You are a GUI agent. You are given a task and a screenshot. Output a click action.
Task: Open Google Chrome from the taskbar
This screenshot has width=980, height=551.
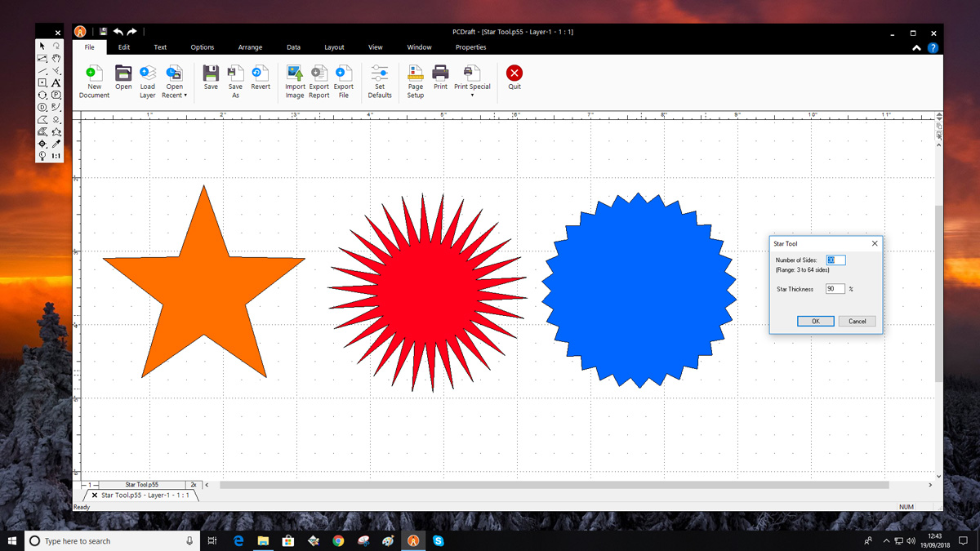tap(338, 540)
